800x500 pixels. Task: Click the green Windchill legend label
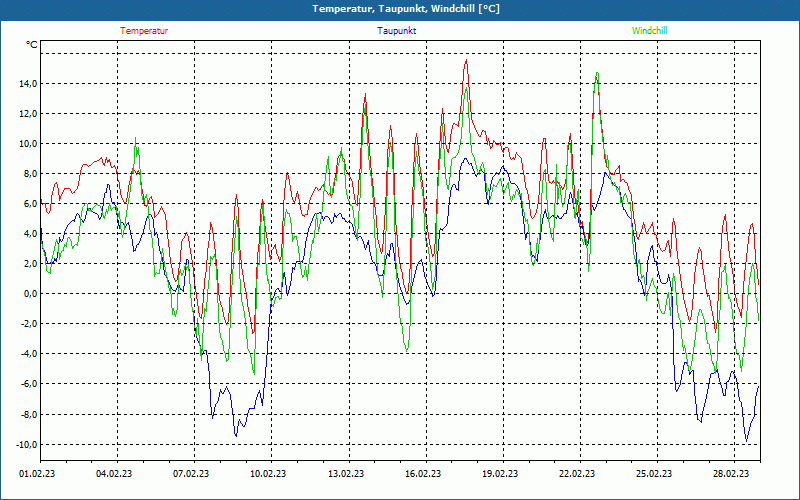pos(649,31)
